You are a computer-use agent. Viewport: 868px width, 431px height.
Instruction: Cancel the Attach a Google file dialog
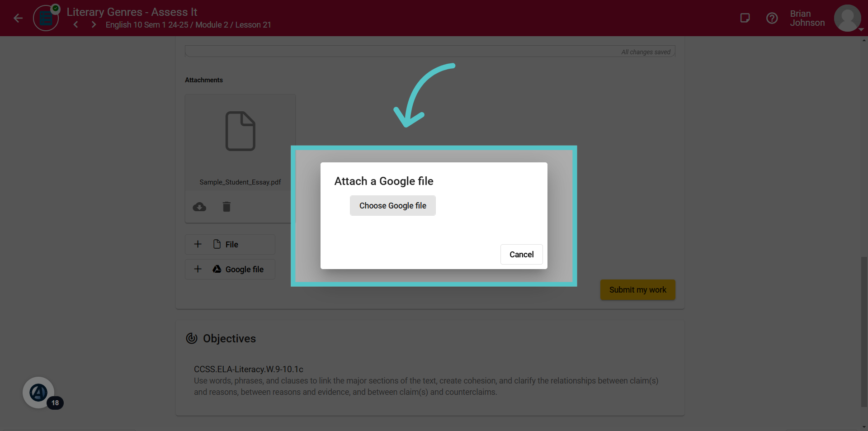(x=522, y=255)
